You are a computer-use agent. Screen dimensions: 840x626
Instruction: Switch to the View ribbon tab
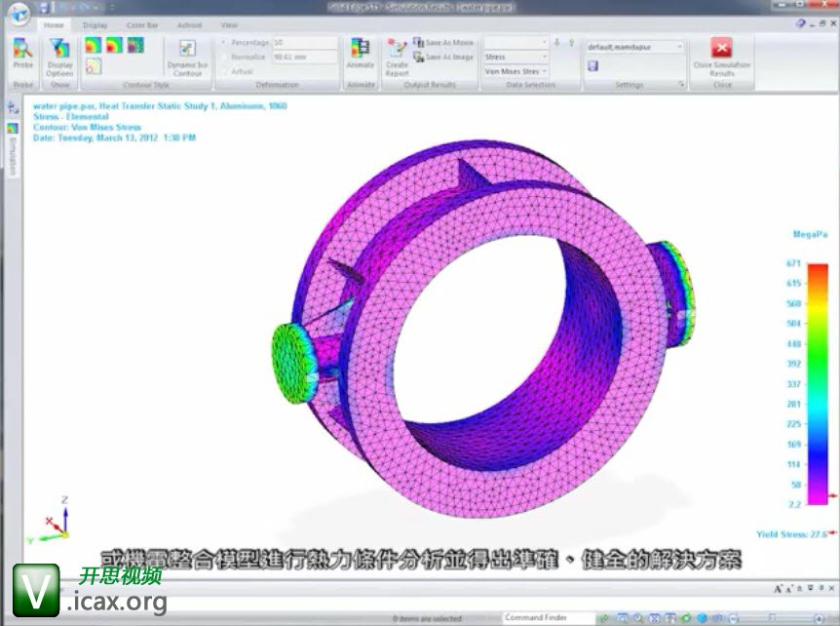pyautogui.click(x=229, y=25)
